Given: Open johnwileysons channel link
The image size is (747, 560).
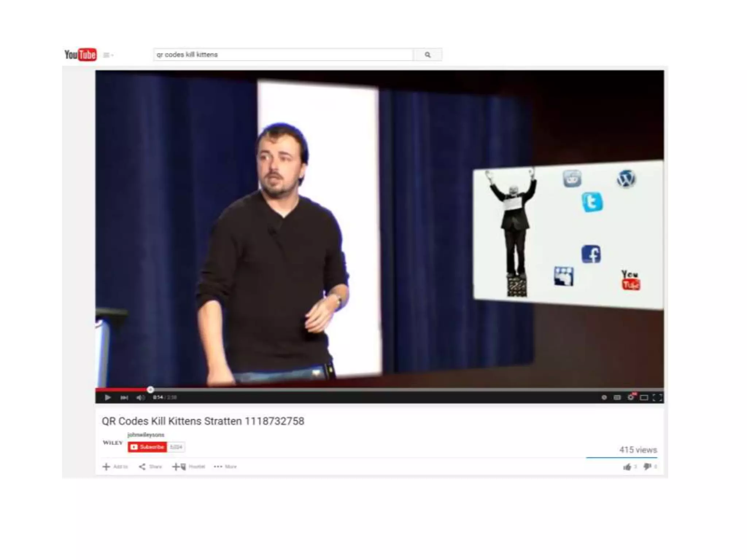Looking at the screenshot, I should (146, 435).
